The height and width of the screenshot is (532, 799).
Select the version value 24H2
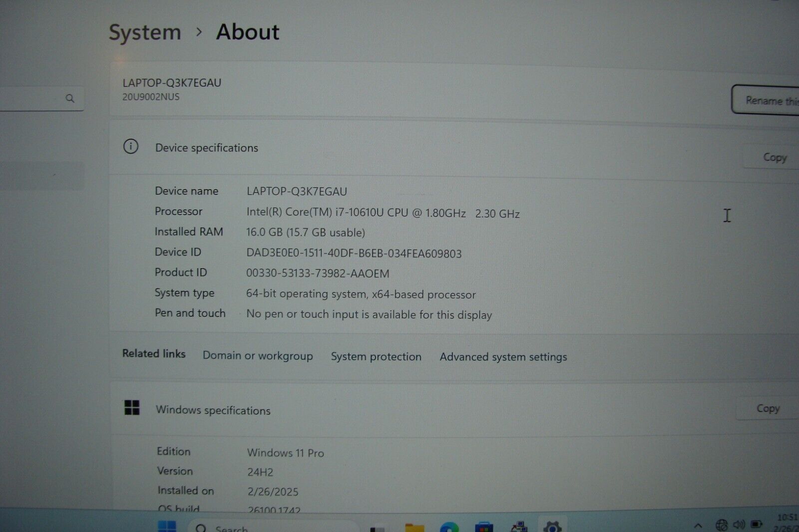[260, 472]
